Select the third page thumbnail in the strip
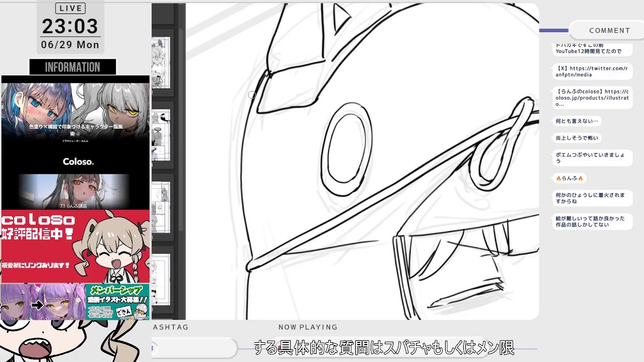 [161, 208]
